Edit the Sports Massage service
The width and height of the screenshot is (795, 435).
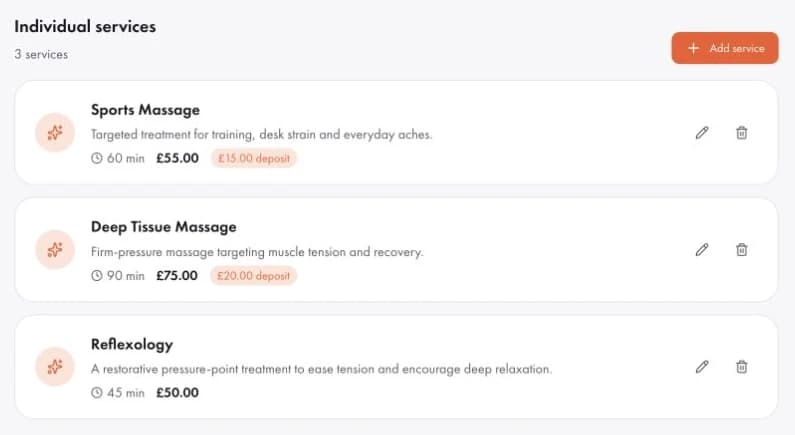[x=702, y=133]
